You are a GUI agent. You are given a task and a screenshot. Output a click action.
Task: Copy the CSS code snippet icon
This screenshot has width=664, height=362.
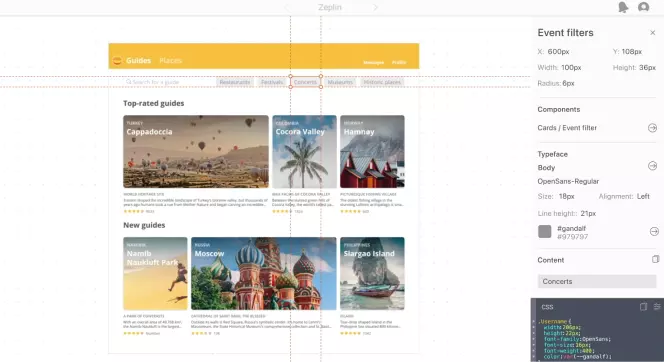click(x=643, y=307)
